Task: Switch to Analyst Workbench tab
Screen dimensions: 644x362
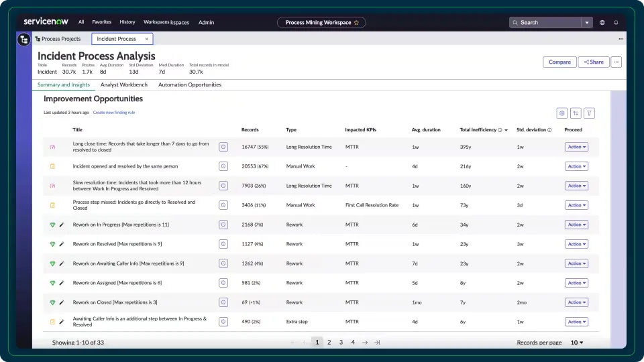Action: [x=123, y=85]
